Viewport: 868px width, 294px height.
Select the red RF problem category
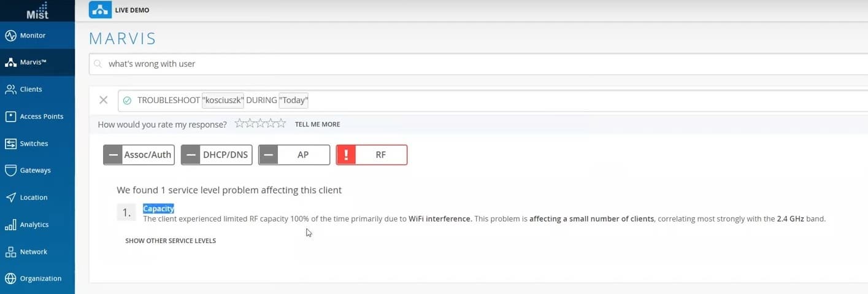coord(372,155)
